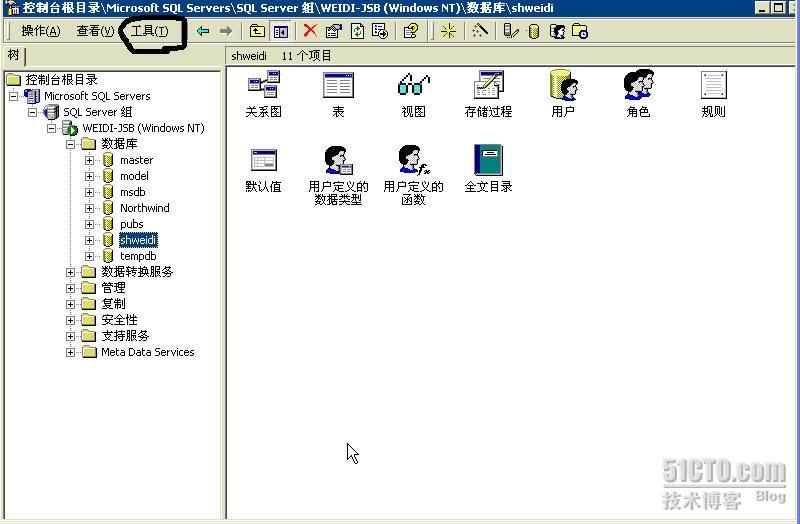Select the 数据库 folder in tree

click(x=119, y=144)
